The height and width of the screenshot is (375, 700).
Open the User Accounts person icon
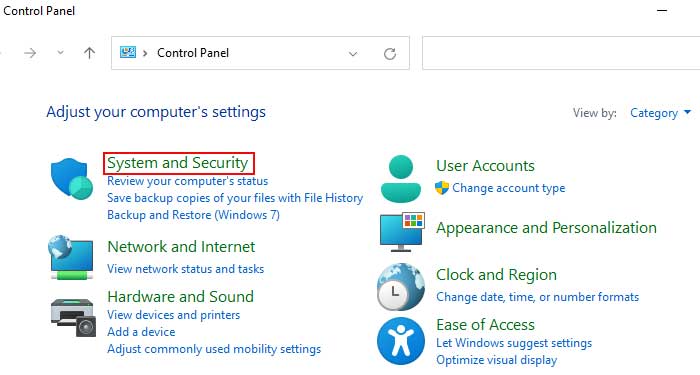400,179
